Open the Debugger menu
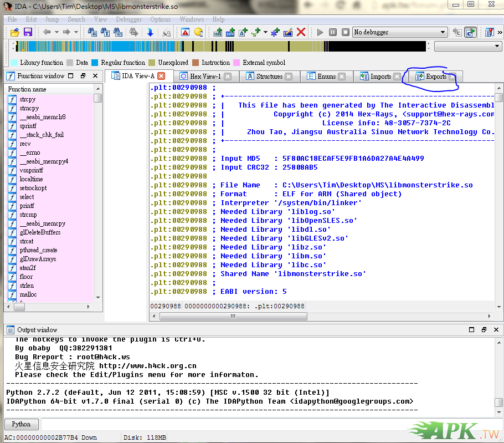This screenshot has height=443, width=504. pos(128,19)
